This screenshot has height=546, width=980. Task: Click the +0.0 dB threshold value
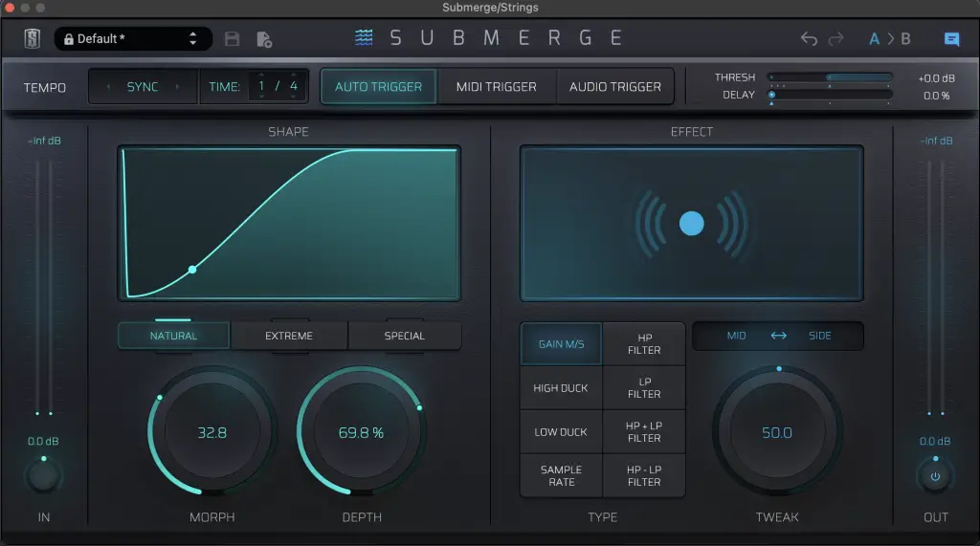936,78
